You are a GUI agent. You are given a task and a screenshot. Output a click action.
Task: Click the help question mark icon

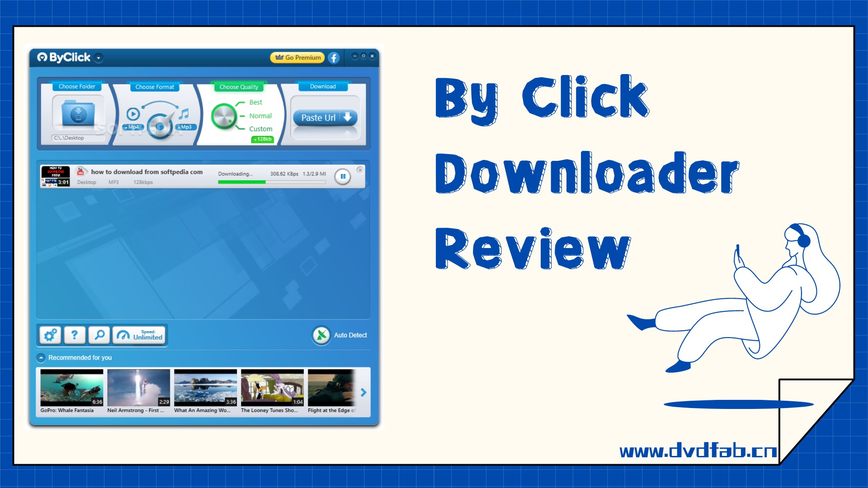tap(75, 335)
